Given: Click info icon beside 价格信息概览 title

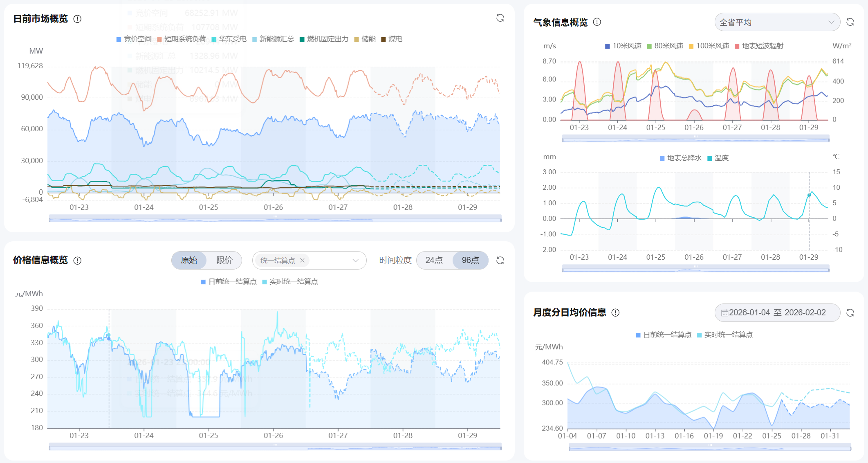Looking at the screenshot, I should coord(77,261).
